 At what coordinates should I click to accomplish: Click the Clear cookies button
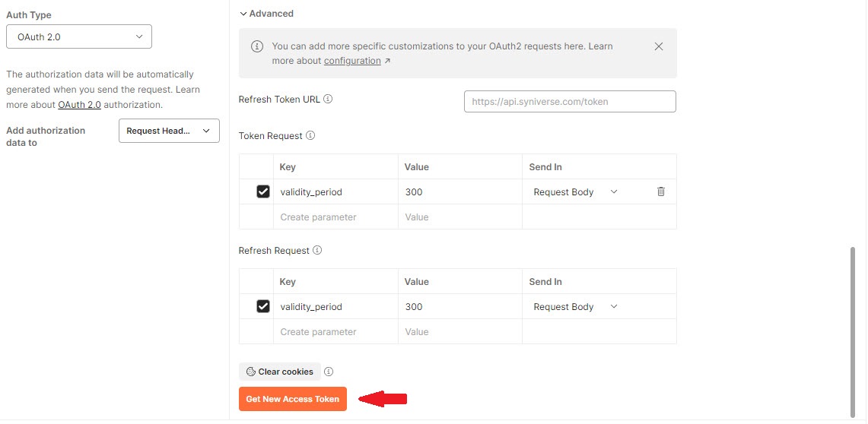280,372
